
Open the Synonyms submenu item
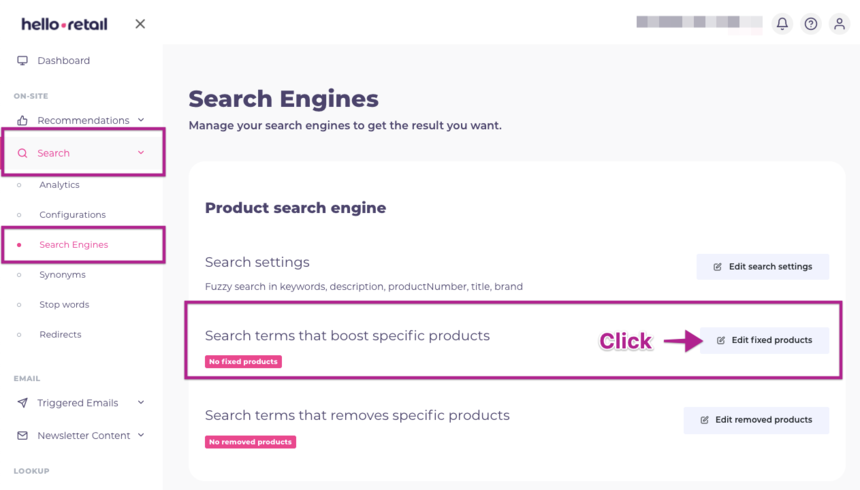coord(62,275)
